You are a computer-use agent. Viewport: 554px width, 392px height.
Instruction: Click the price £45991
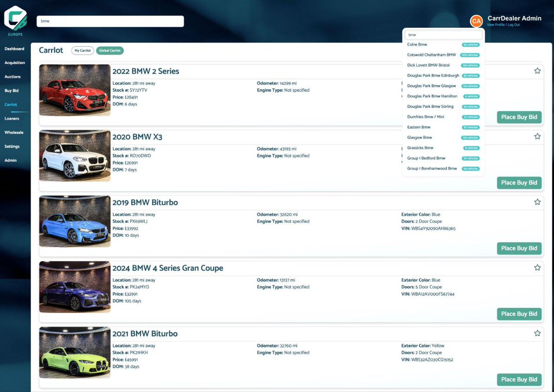pos(131,360)
